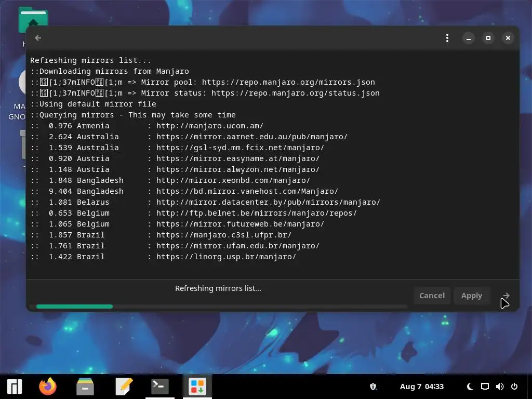532x399 pixels.
Task: Open the file manager in taskbar
Action: coord(85,387)
